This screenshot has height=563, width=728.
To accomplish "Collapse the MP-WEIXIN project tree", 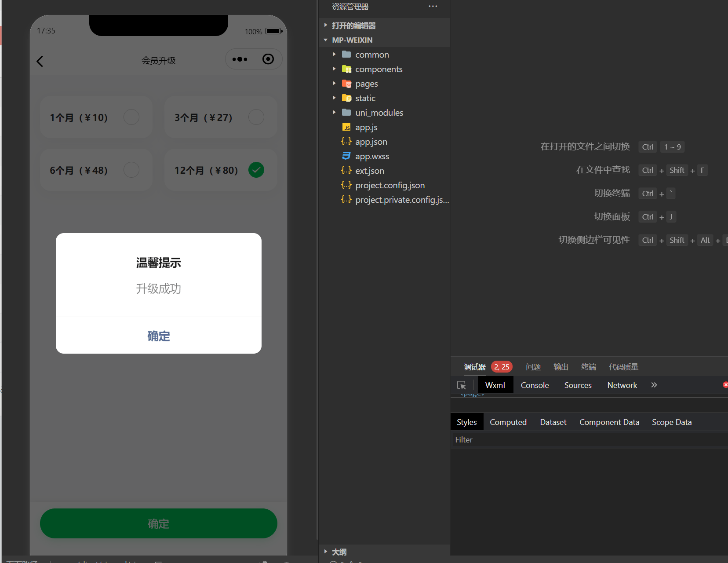I will point(326,40).
